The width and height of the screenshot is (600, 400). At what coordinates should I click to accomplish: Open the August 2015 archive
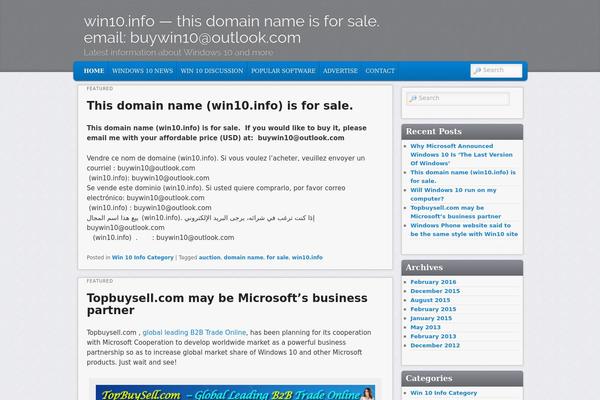430,300
